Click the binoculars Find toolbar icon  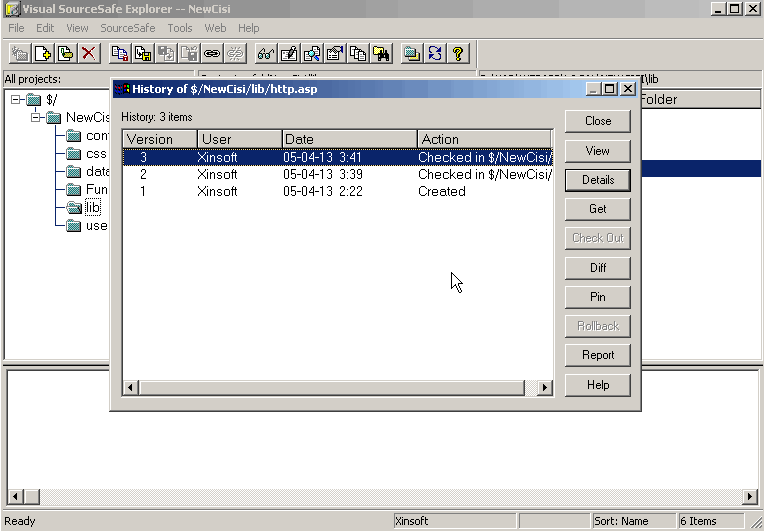point(381,53)
